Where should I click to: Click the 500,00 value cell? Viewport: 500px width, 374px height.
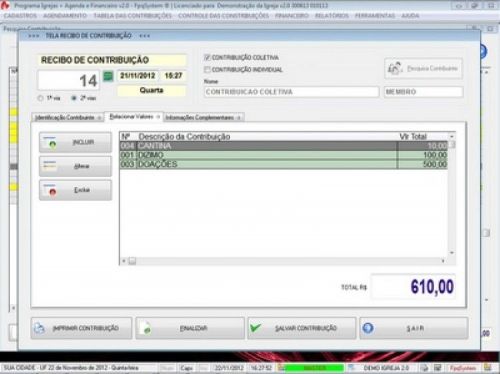coord(423,164)
